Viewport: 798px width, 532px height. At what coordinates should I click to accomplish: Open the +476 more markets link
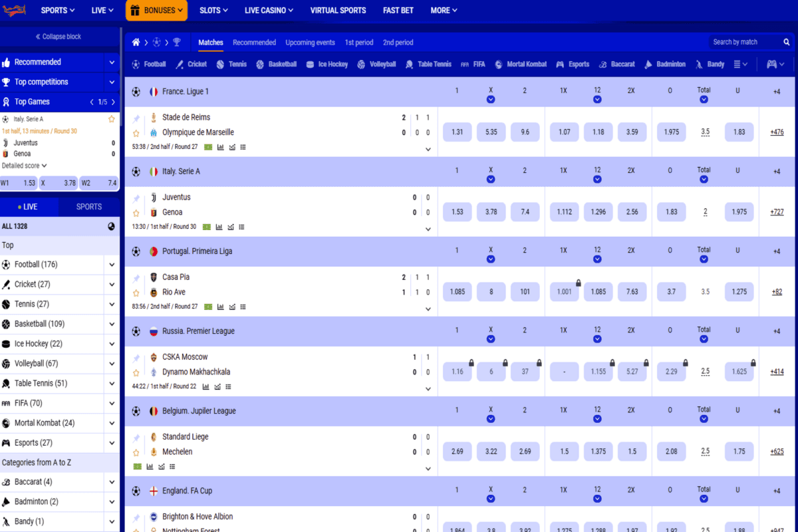(777, 132)
